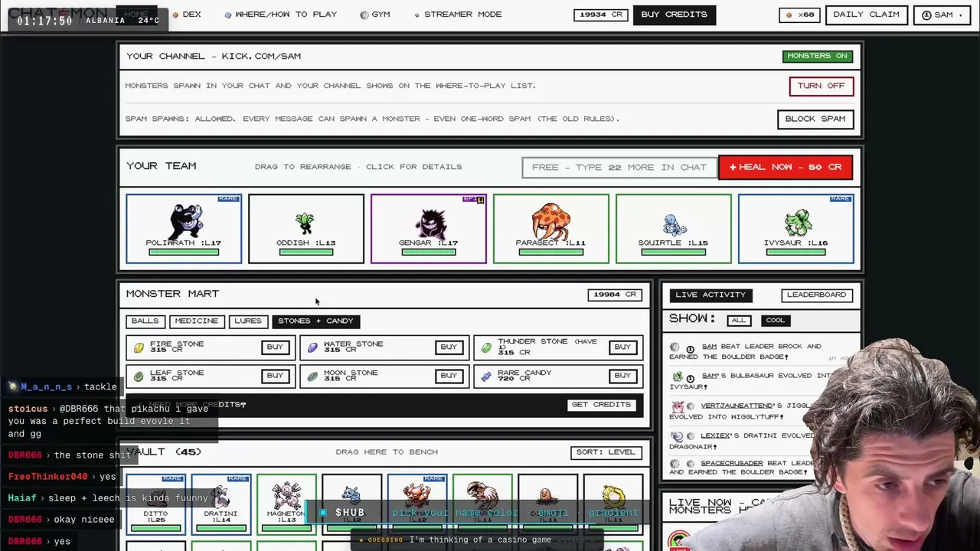Open Sam's profile from Brock activity
This screenshot has height=551, width=980.
pos(709,347)
